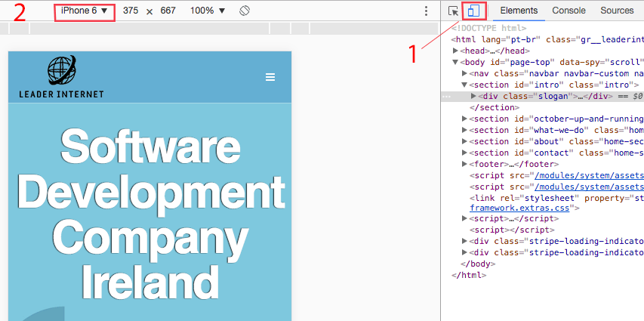Expand the collapsed script node
Image resolution: width=644 pixels, height=321 pixels.
click(464, 219)
